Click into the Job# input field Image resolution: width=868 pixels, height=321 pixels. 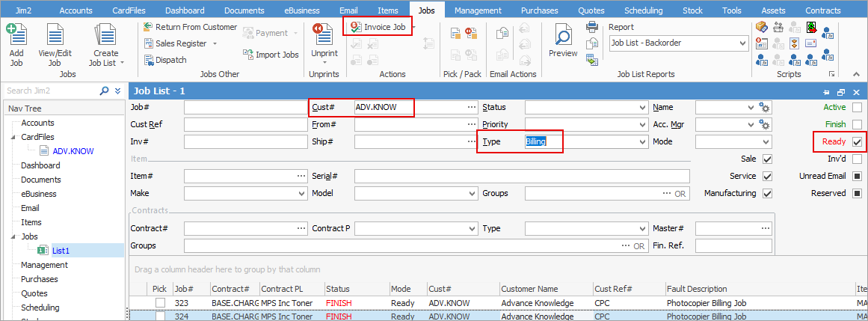(x=245, y=108)
